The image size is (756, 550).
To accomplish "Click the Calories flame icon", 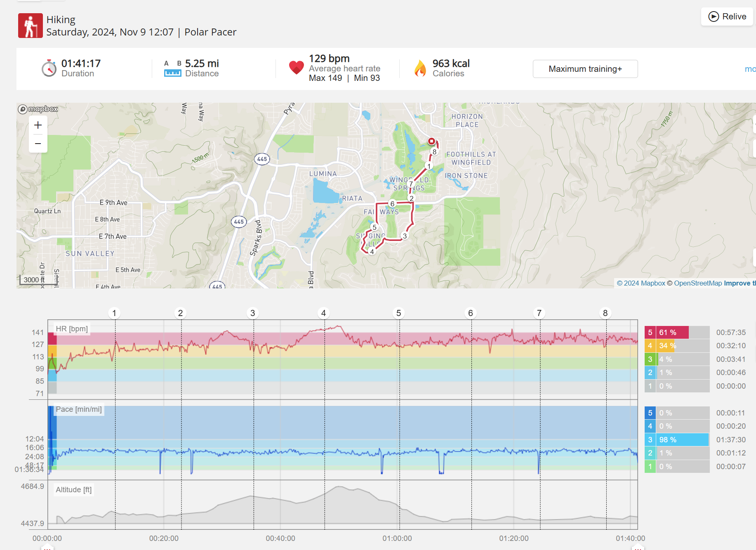I will tap(420, 68).
